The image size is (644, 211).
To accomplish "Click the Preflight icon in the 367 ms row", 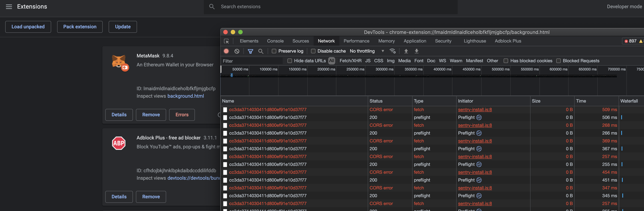I will pyautogui.click(x=479, y=149).
